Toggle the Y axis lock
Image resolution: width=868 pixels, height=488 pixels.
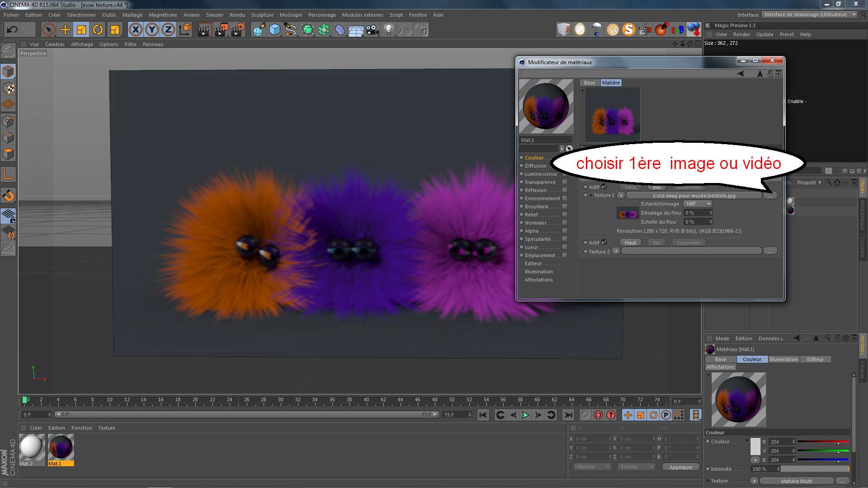click(152, 30)
